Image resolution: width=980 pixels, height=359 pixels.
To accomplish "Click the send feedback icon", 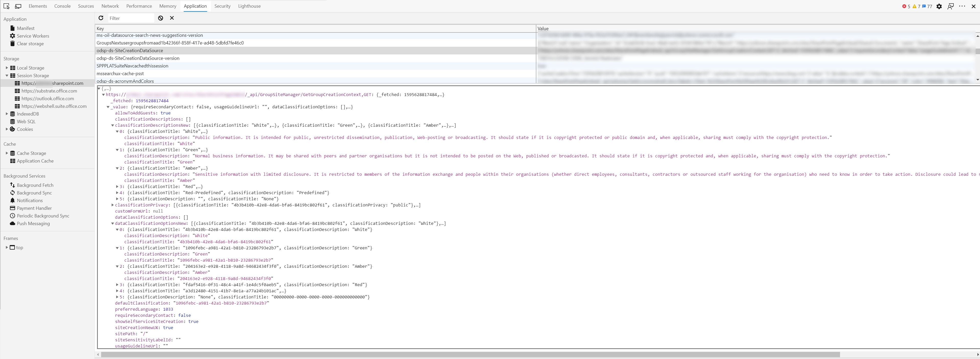I will coord(950,6).
